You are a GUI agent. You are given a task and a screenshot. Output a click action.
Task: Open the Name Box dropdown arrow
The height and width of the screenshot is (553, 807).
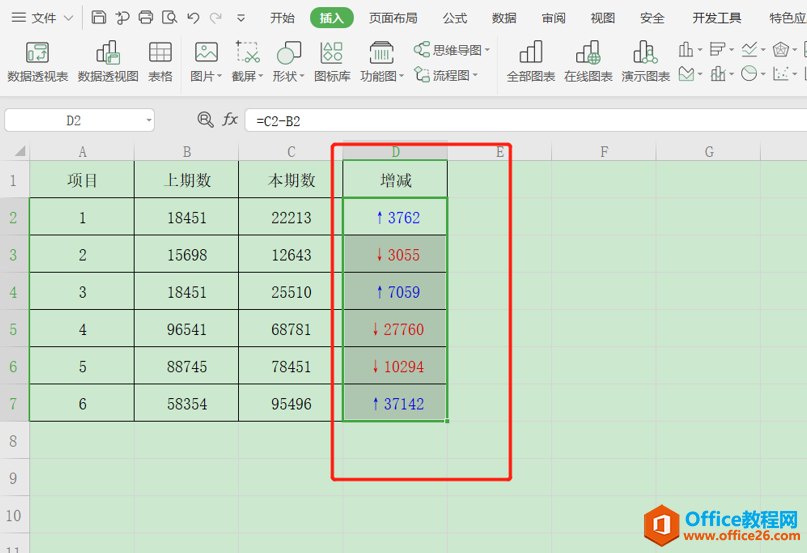click(x=149, y=120)
